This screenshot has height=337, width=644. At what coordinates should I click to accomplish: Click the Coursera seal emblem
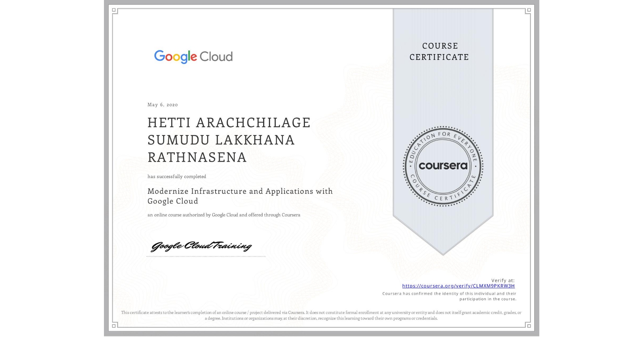(443, 166)
